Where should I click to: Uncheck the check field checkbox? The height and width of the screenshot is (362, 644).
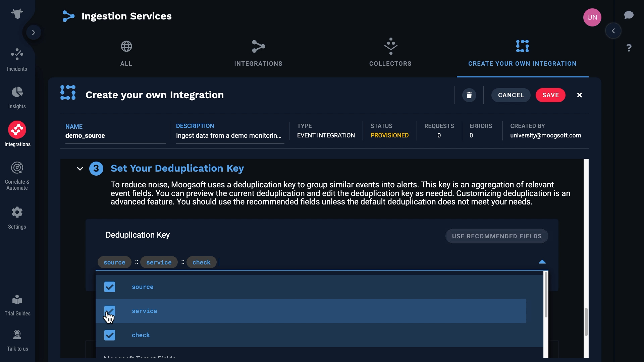click(110, 335)
